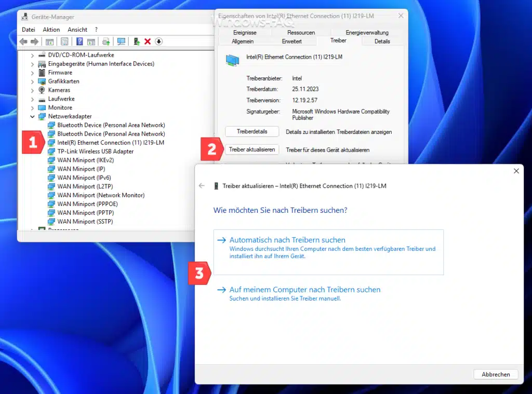Select TP-Link Wireless USB Adapter

pos(96,152)
